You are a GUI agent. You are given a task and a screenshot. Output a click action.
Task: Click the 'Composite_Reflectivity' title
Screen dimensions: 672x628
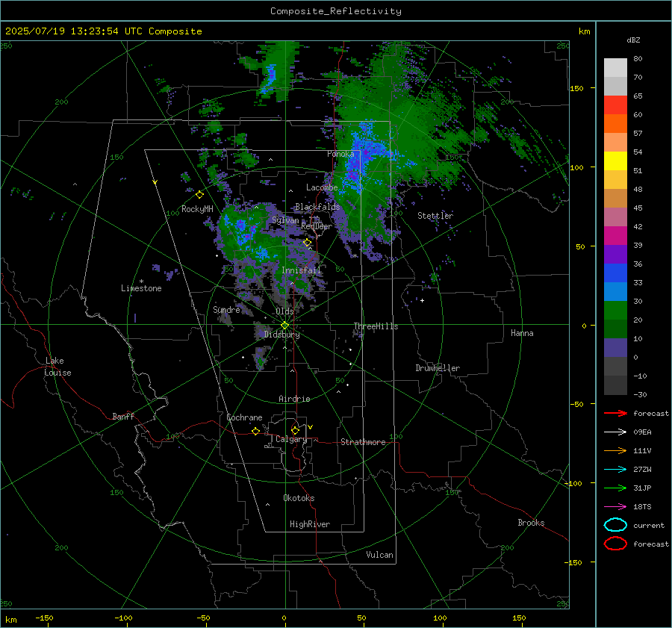pyautogui.click(x=335, y=11)
